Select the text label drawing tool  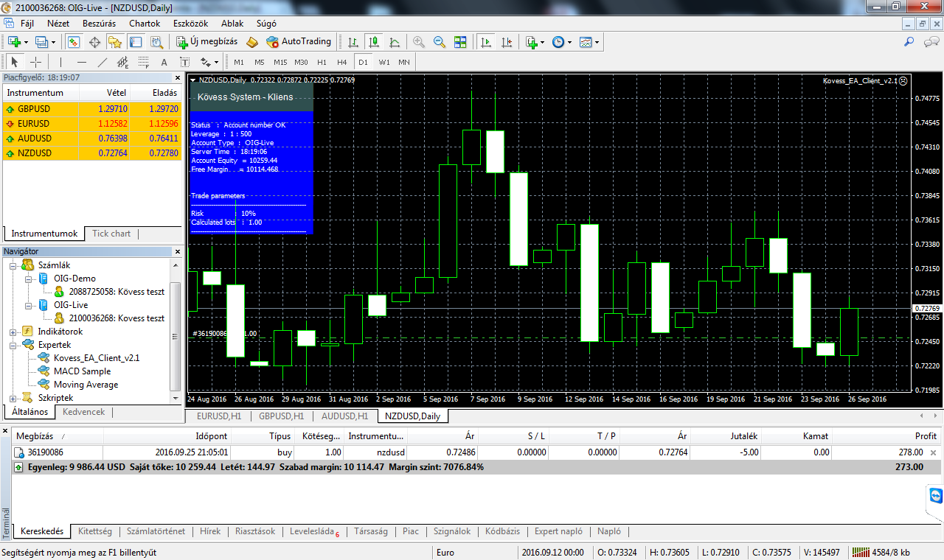click(x=185, y=62)
